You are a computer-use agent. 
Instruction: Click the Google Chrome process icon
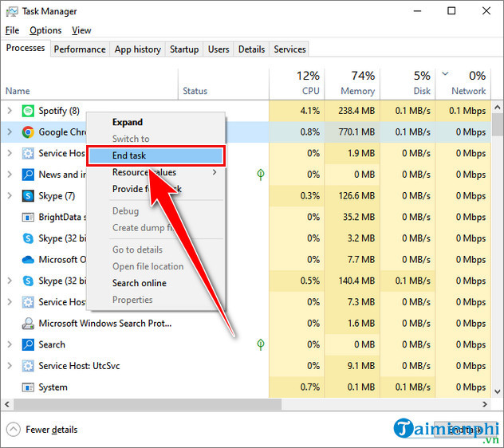[x=28, y=132]
